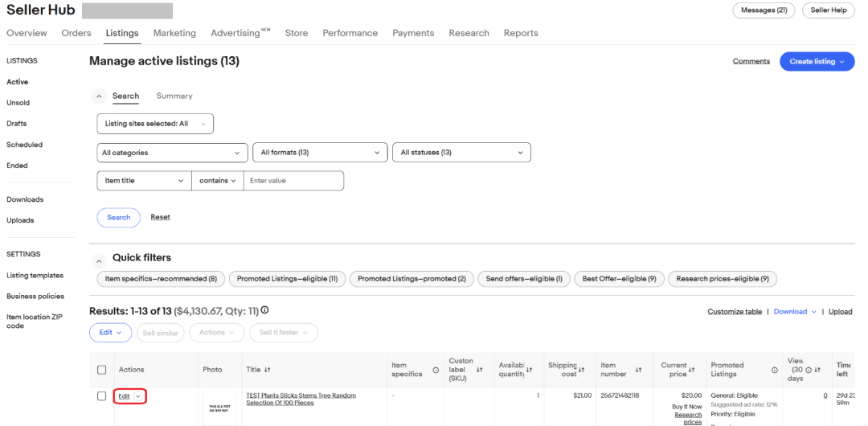Image resolution: width=868 pixels, height=426 pixels.
Task: Go to the Marketing tab
Action: (174, 33)
